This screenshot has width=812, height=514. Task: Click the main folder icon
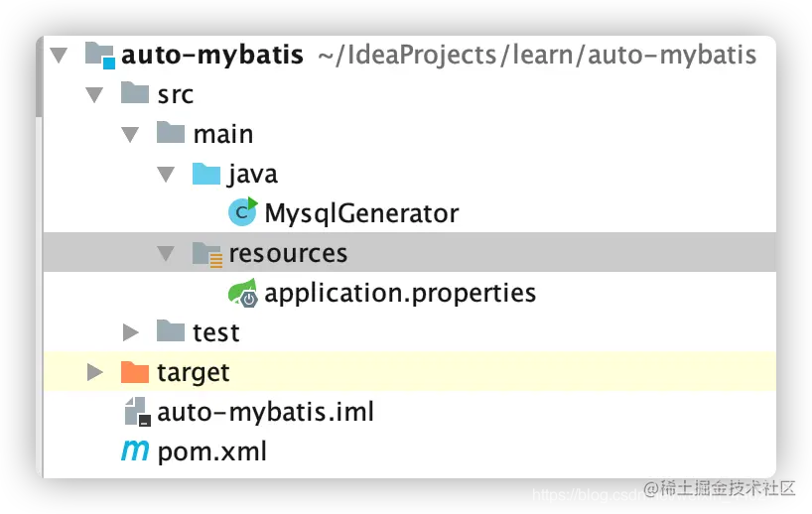pos(171,133)
